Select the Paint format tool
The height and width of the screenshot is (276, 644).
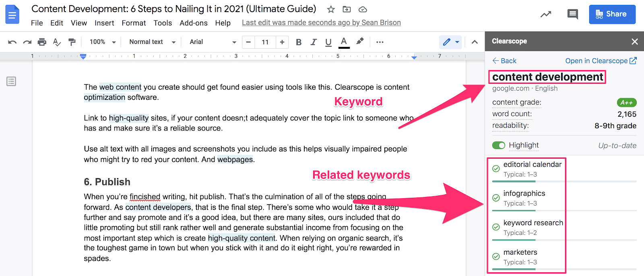point(72,42)
